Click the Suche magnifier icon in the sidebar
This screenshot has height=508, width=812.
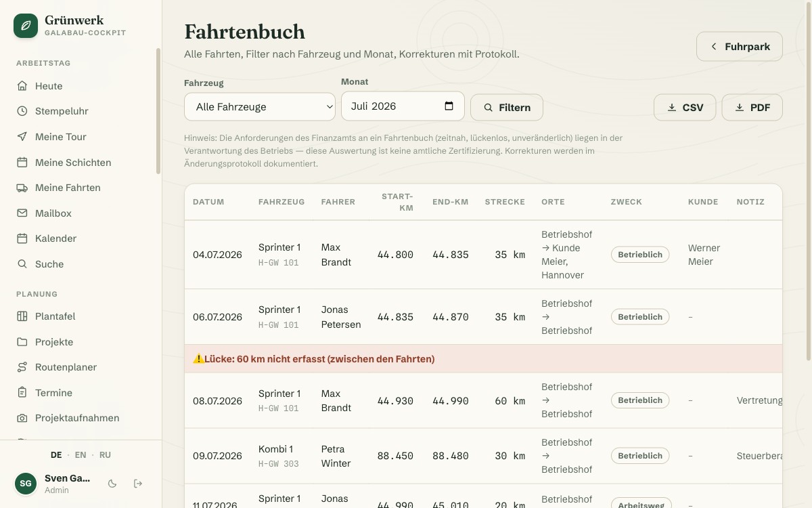pyautogui.click(x=22, y=264)
